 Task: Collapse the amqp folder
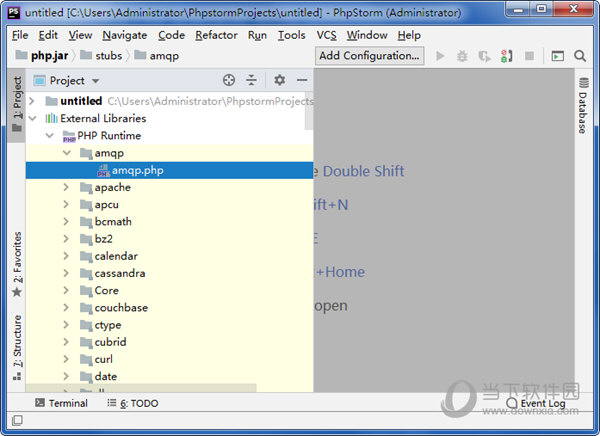(x=67, y=153)
